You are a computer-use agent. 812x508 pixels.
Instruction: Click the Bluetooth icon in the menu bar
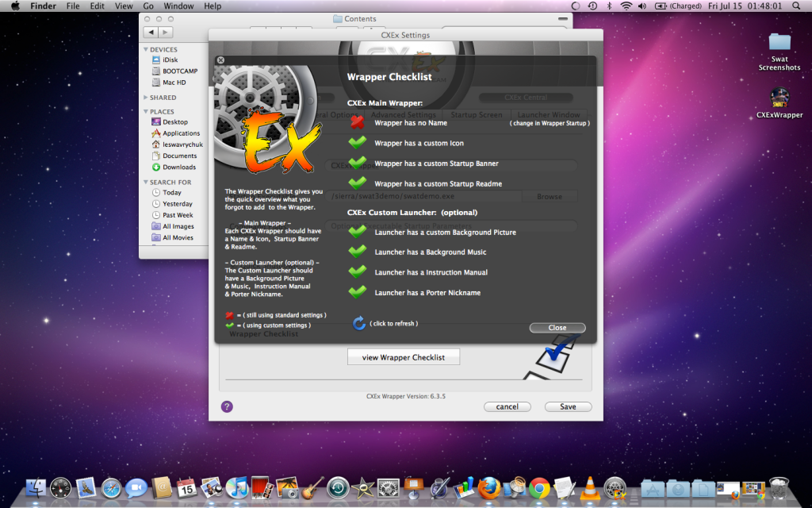(x=610, y=6)
